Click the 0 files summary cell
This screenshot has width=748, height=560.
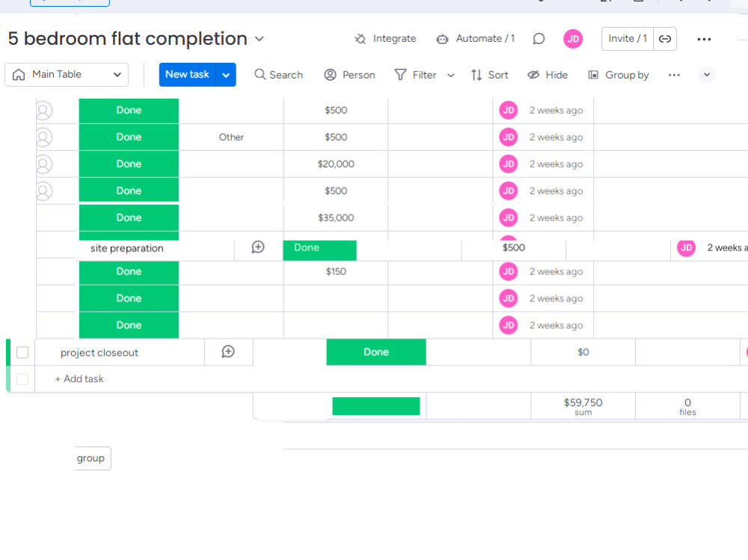(687, 407)
